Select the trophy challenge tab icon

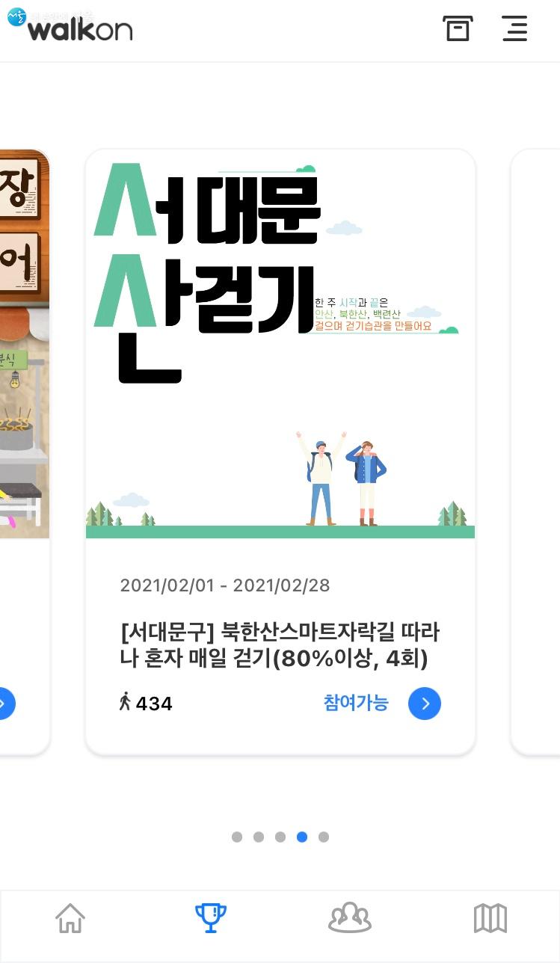[211, 918]
